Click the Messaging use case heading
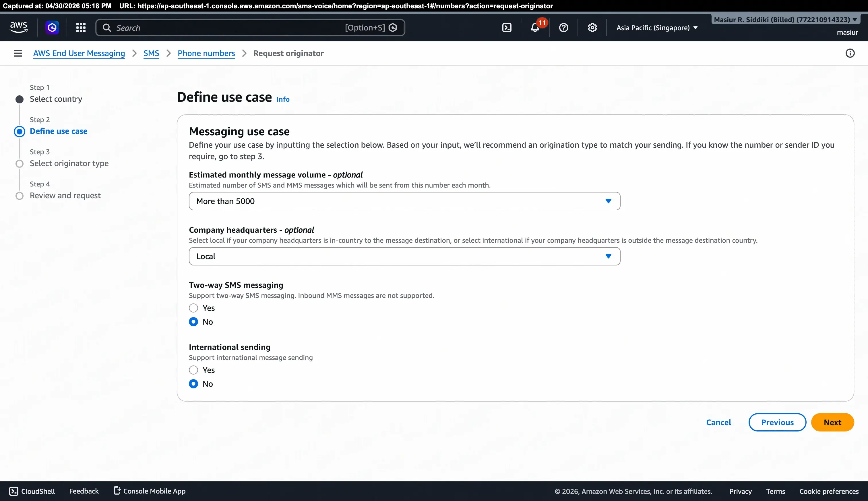Image resolution: width=868 pixels, height=501 pixels. [x=239, y=132]
